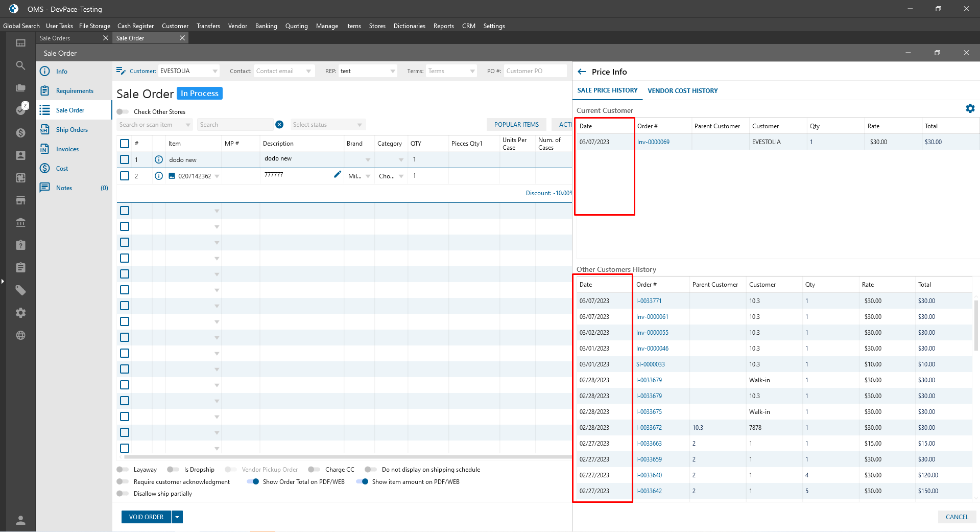Open the Cost section in side panel

pyautogui.click(x=62, y=169)
